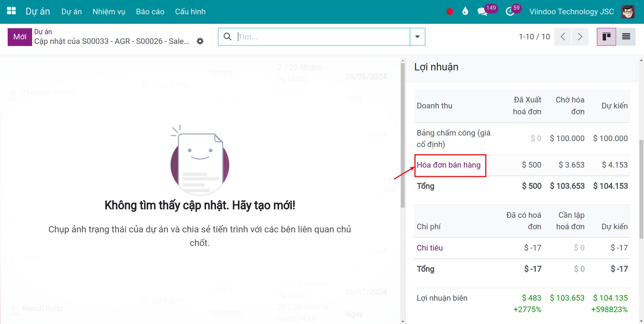Click the Dự án app title
This screenshot has width=644, height=324.
click(x=38, y=11)
